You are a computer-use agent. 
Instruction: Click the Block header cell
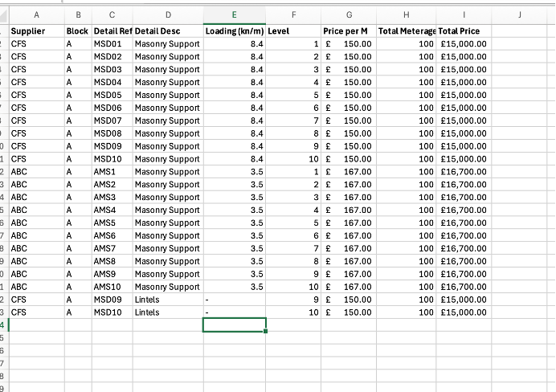tap(79, 31)
